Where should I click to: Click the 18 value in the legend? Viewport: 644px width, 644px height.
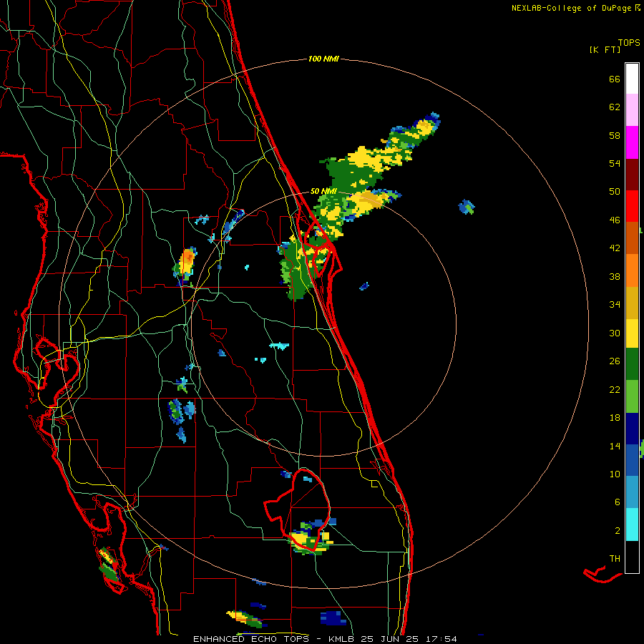pos(615,418)
